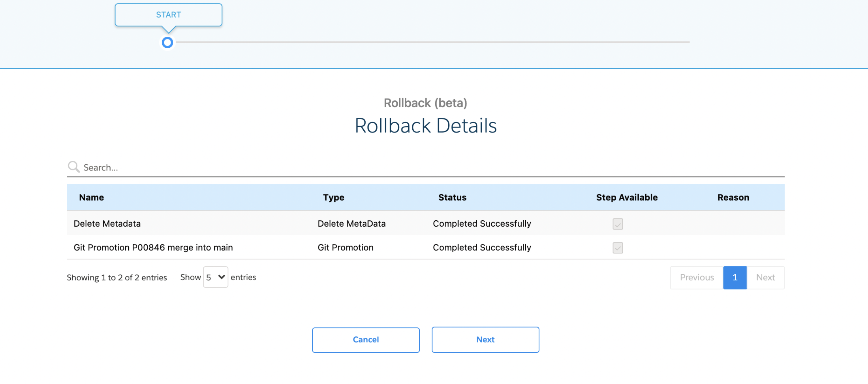Click Delete Metadata's Completed Successfully status
Viewport: 868px width, 384px height.
[482, 223]
